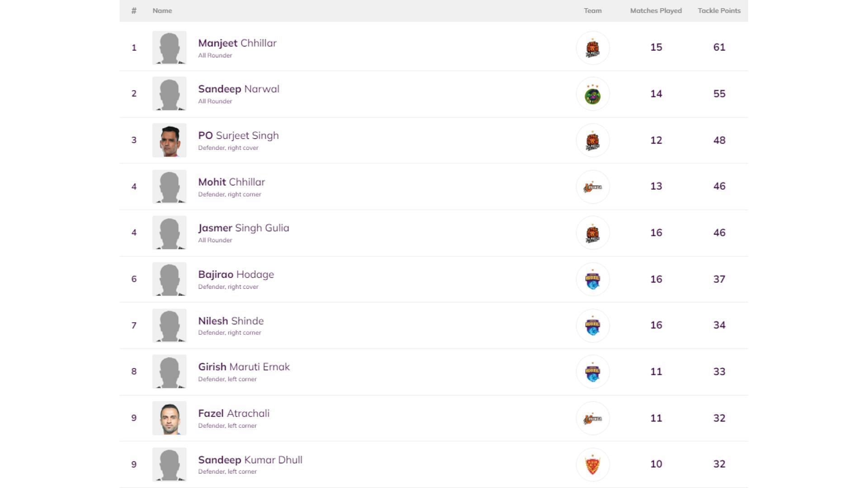Select the Name column header
868x488 pixels.
pos(162,11)
